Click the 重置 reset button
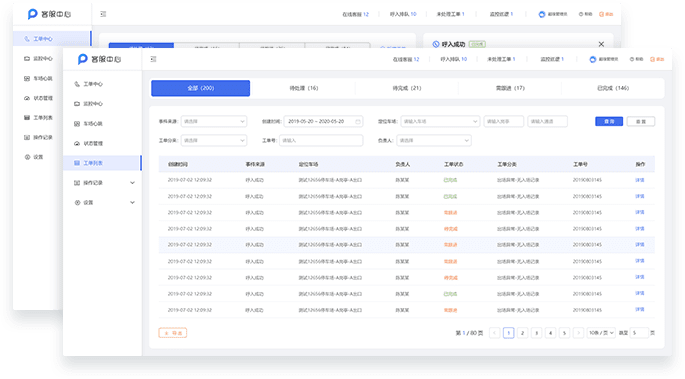 click(x=641, y=121)
